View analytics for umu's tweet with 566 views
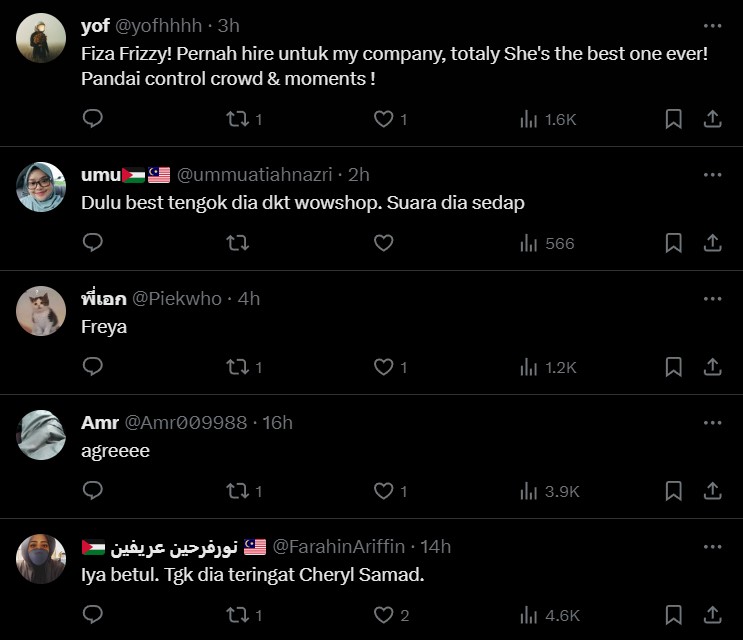This screenshot has width=743, height=640. click(x=546, y=243)
